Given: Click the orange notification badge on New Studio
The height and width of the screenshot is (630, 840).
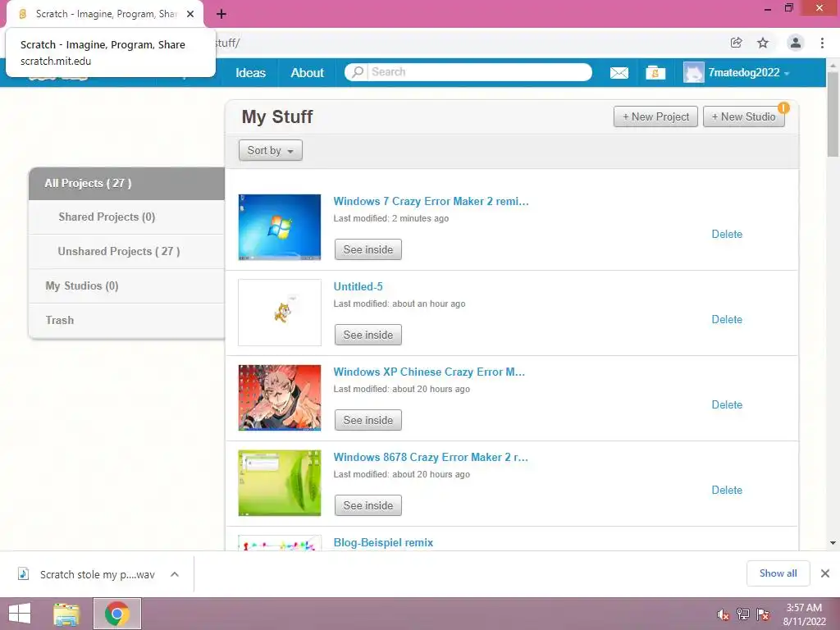Looking at the screenshot, I should 783,108.
